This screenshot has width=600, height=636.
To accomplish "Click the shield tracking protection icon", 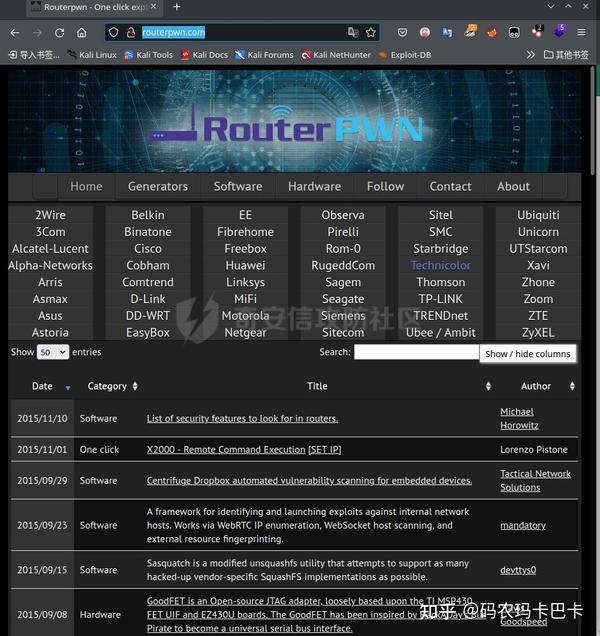I will (114, 32).
